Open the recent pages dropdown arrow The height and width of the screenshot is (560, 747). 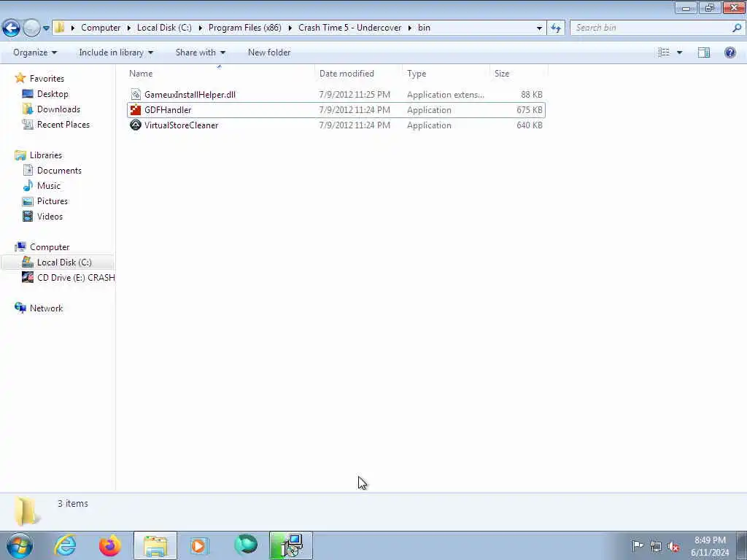pos(46,28)
